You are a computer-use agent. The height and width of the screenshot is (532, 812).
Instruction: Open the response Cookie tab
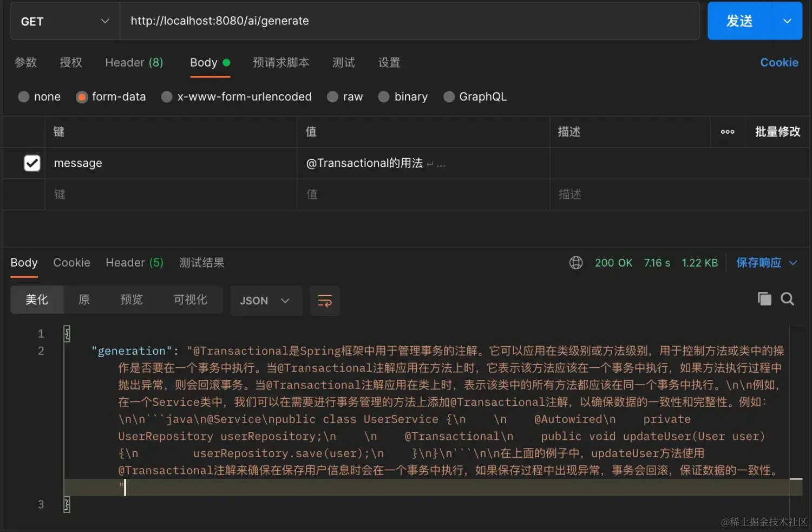coord(71,263)
